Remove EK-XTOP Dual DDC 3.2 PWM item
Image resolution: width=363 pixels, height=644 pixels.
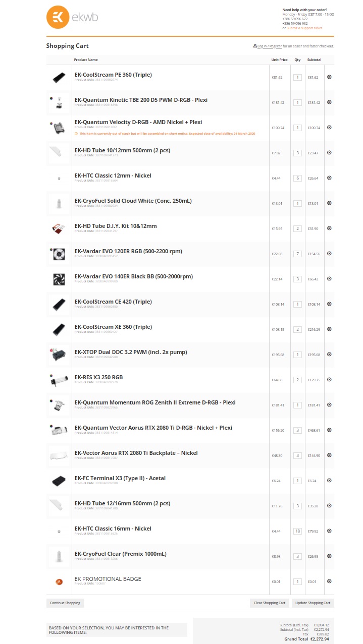pyautogui.click(x=329, y=355)
